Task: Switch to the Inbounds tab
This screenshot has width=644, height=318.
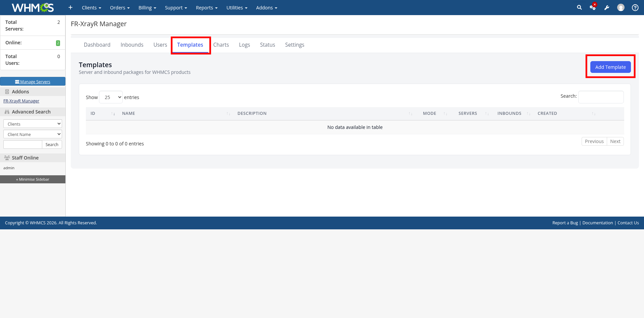Action: (x=132, y=45)
